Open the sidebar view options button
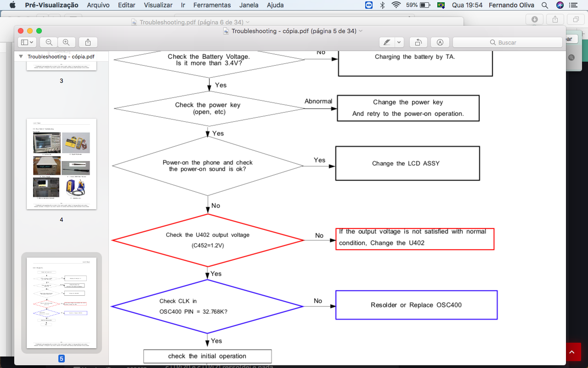This screenshot has width=588, height=368. tap(27, 42)
